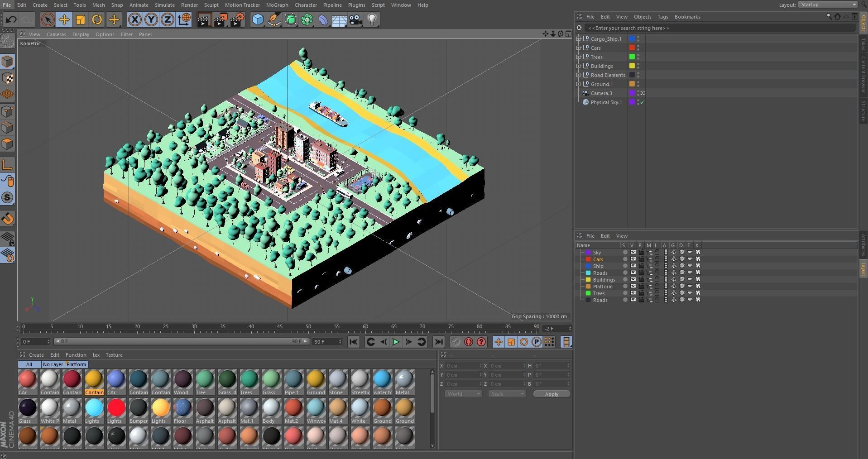Viewport: 868px width, 459px height.
Task: Open the viewport Cameras menu
Action: coord(56,34)
